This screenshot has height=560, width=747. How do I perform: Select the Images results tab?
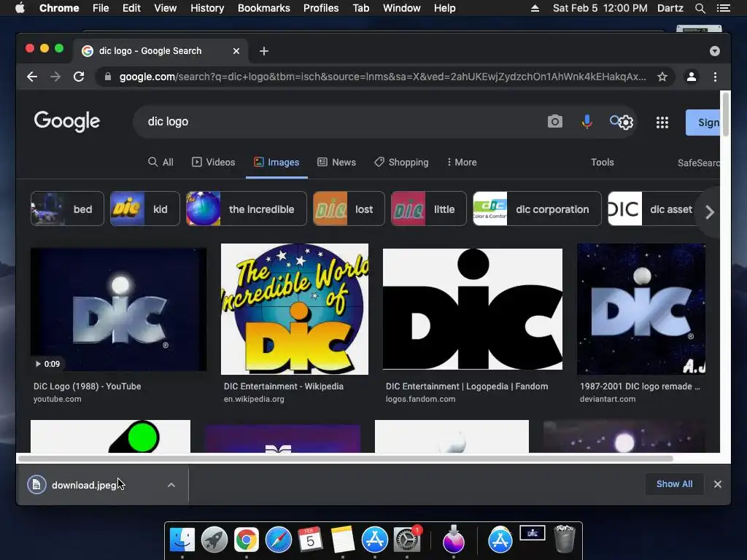pos(276,162)
